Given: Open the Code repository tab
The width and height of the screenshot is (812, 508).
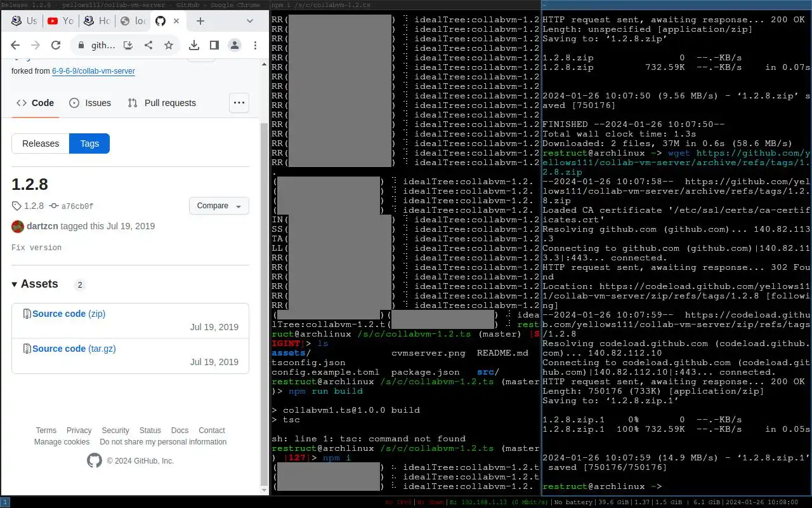Looking at the screenshot, I should [x=35, y=103].
